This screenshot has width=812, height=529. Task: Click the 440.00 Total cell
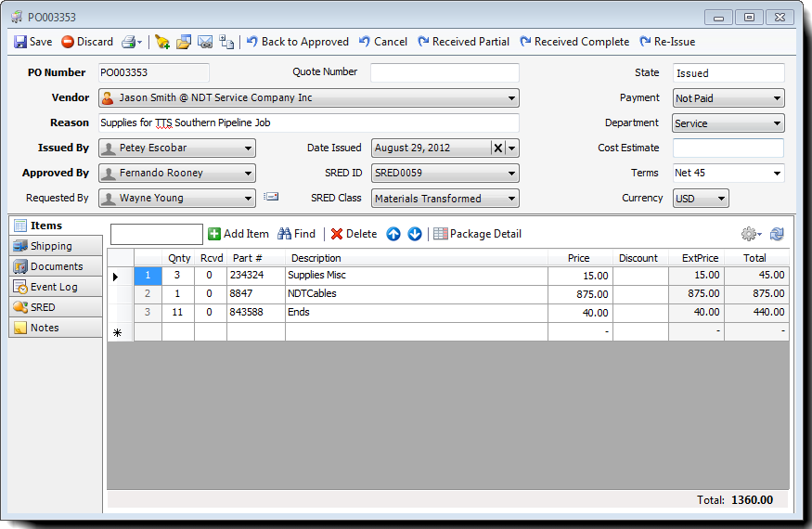(756, 313)
